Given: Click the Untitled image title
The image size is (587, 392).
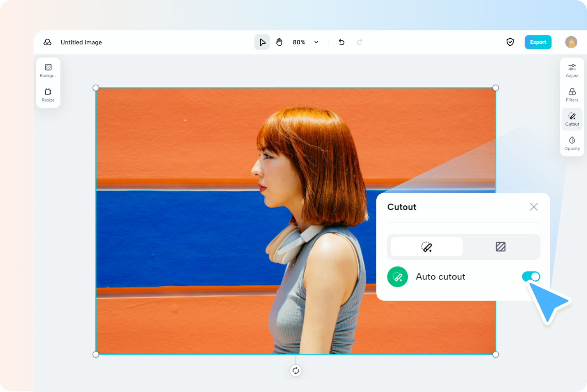Looking at the screenshot, I should 81,42.
